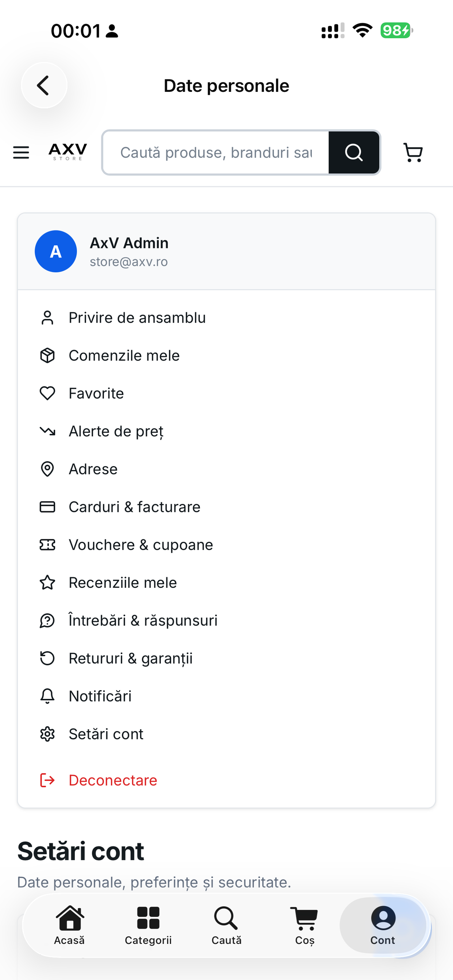
Task: Open Alerte de preț
Action: pyautogui.click(x=226, y=431)
